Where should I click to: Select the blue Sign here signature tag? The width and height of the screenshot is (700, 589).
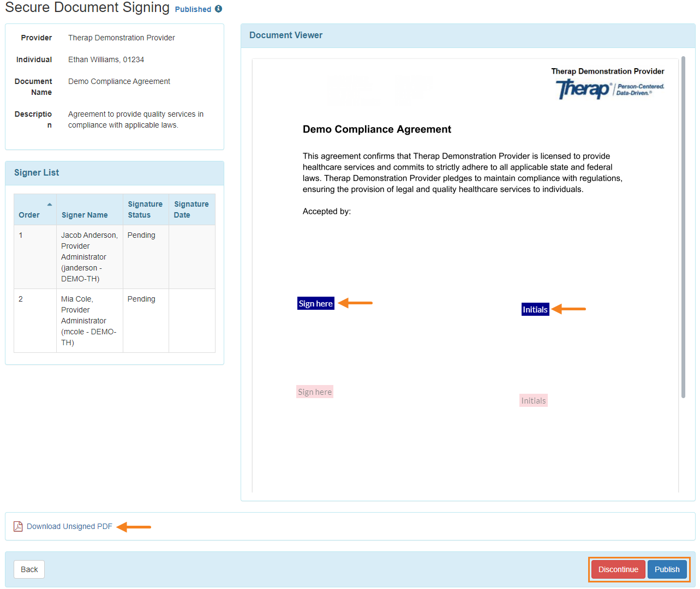coord(315,303)
